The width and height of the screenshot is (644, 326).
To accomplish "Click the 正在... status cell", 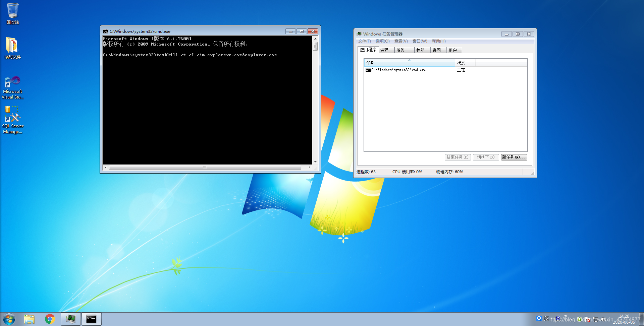I will [464, 70].
